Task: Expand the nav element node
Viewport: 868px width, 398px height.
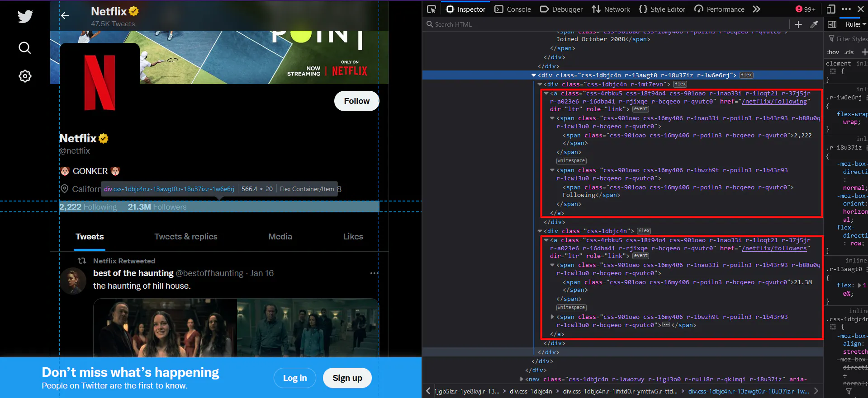Action: (522, 379)
